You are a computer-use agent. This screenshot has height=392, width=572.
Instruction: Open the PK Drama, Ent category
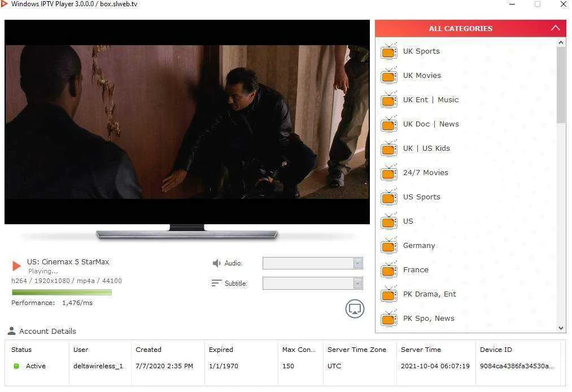click(429, 294)
